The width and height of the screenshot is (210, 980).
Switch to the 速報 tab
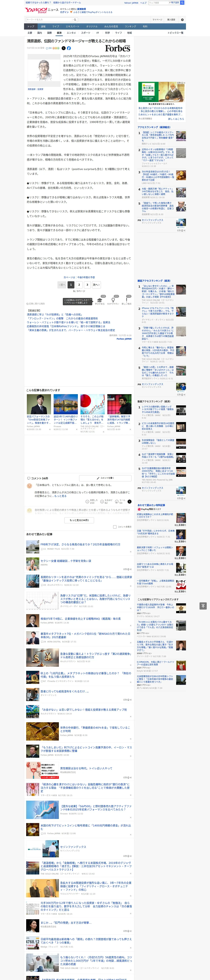point(43,27)
